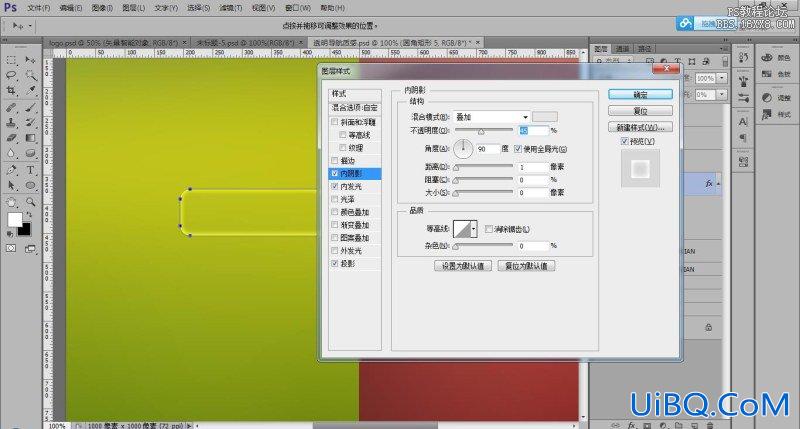Select the Clone Stamp tool

click(x=11, y=122)
